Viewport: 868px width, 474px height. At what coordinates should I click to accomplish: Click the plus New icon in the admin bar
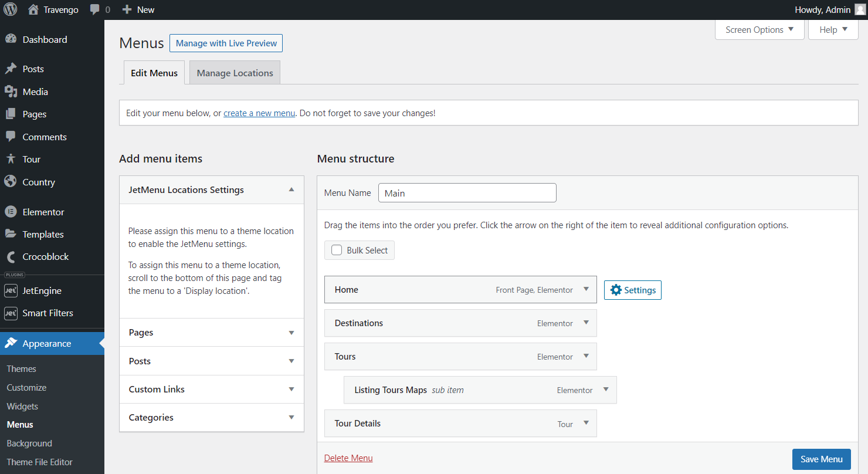pos(127,9)
